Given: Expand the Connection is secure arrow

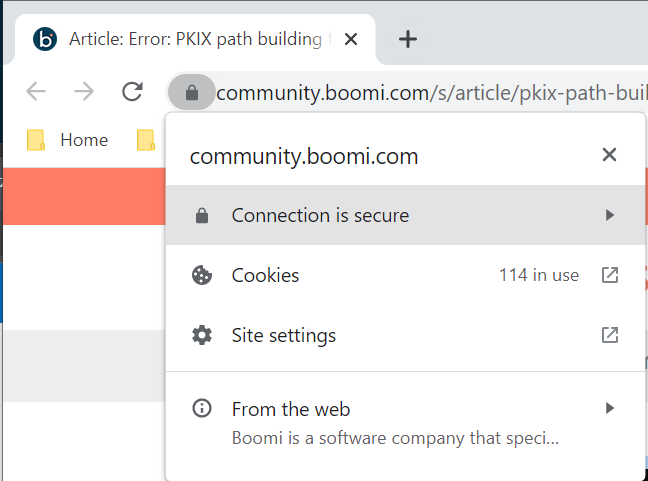Looking at the screenshot, I should [610, 215].
